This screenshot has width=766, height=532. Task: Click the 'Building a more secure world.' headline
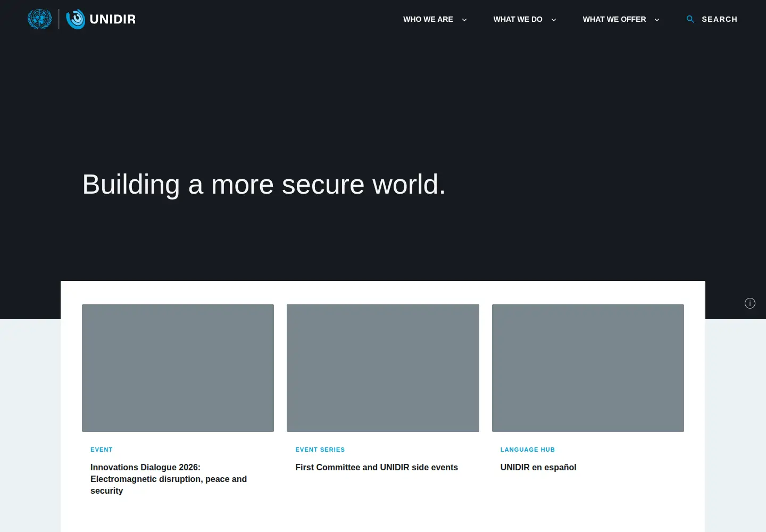point(264,185)
